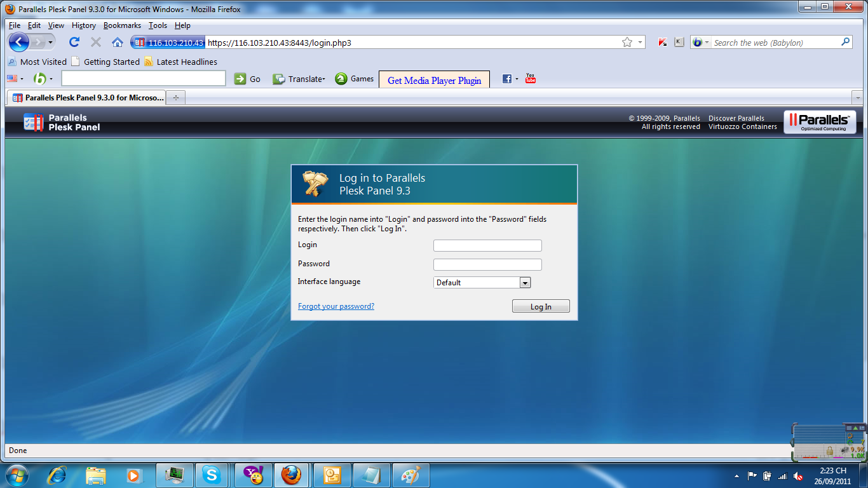
Task: Click the red Kaspersky icon in toolbar
Action: [x=663, y=43]
